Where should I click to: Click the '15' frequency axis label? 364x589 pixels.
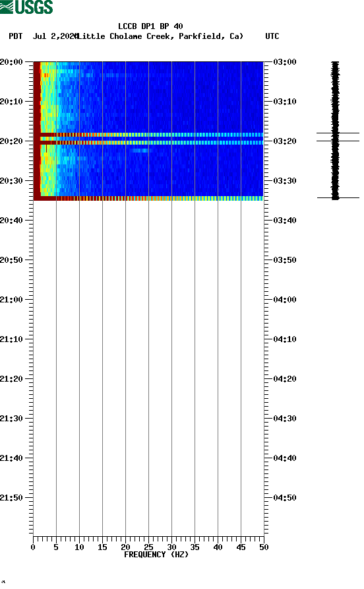click(102, 547)
